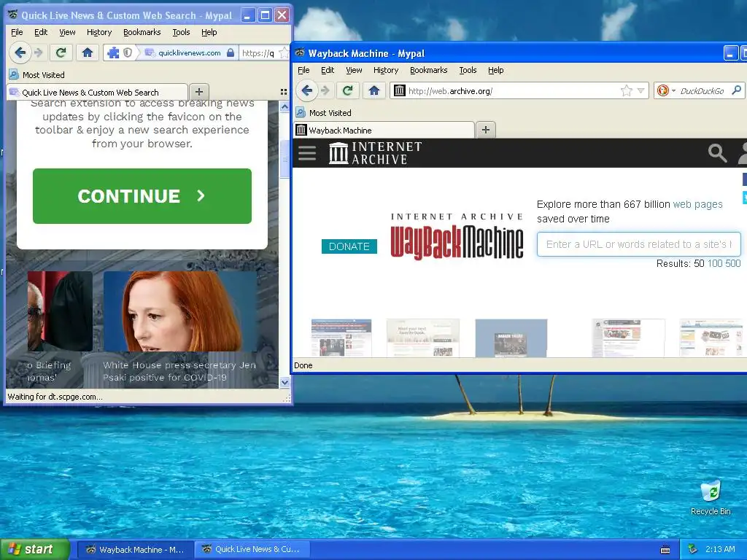The height and width of the screenshot is (560, 747).
Task: Click the DuckDuckGo search magnifier icon
Action: (x=737, y=90)
